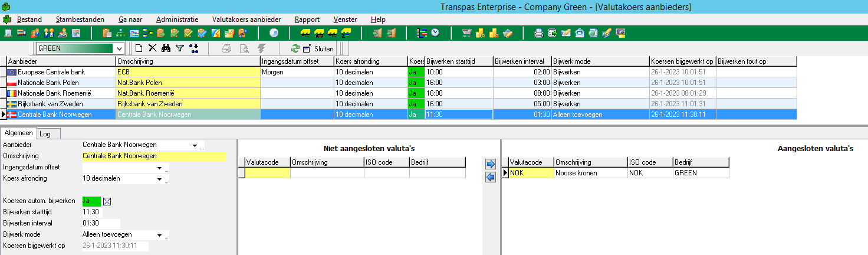Click the Noorse kronen cell
Image resolution: width=868 pixels, height=255 pixels.
590,173
